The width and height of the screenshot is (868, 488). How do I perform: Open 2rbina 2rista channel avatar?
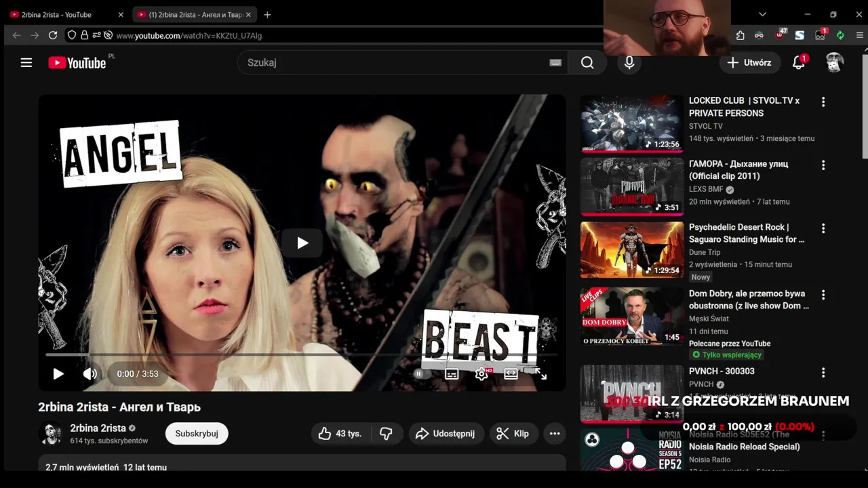[x=51, y=434]
